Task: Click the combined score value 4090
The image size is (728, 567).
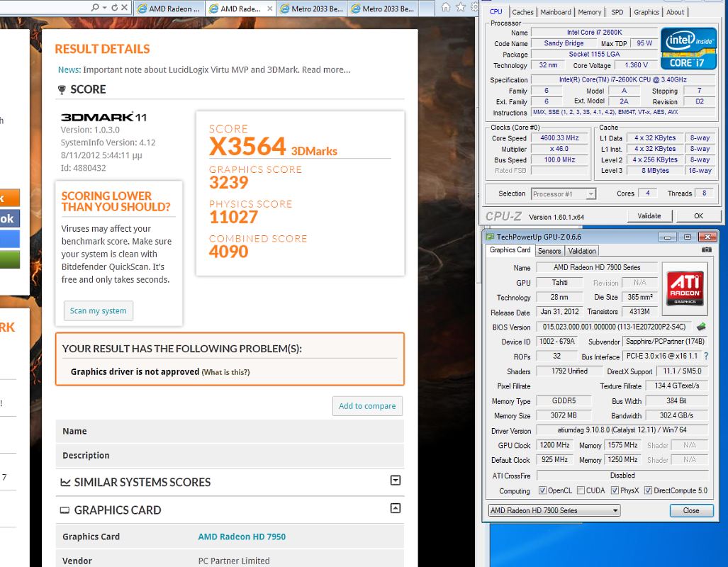Action: (228, 251)
